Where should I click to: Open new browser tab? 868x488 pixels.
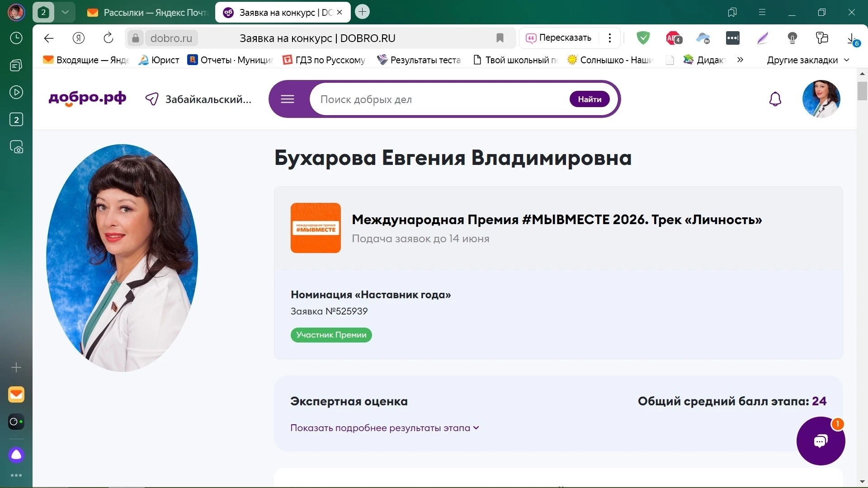pos(362,12)
